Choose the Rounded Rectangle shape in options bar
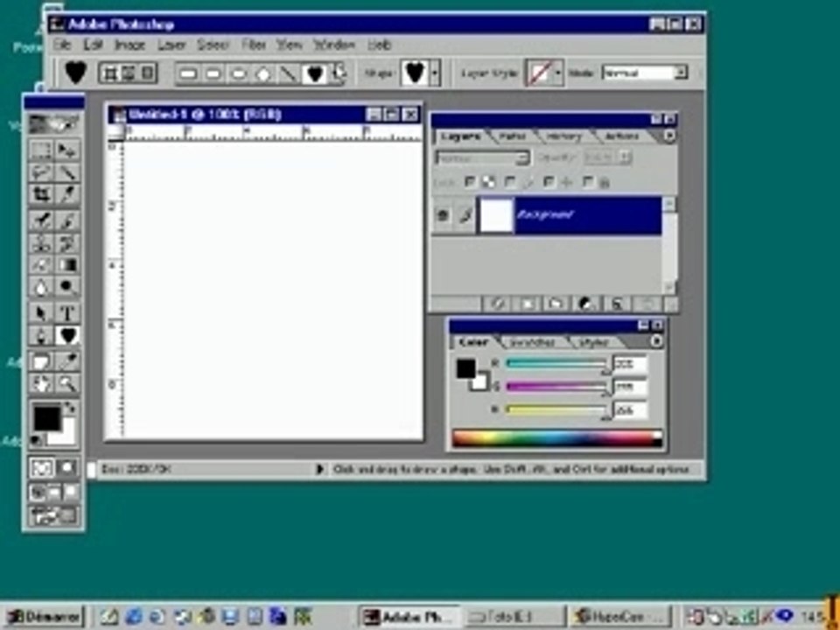 [213, 73]
